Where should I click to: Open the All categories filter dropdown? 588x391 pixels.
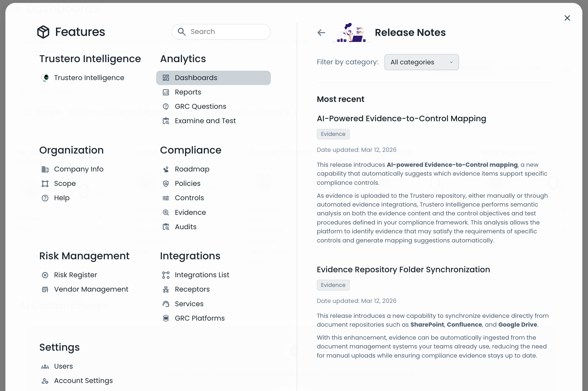tap(421, 62)
